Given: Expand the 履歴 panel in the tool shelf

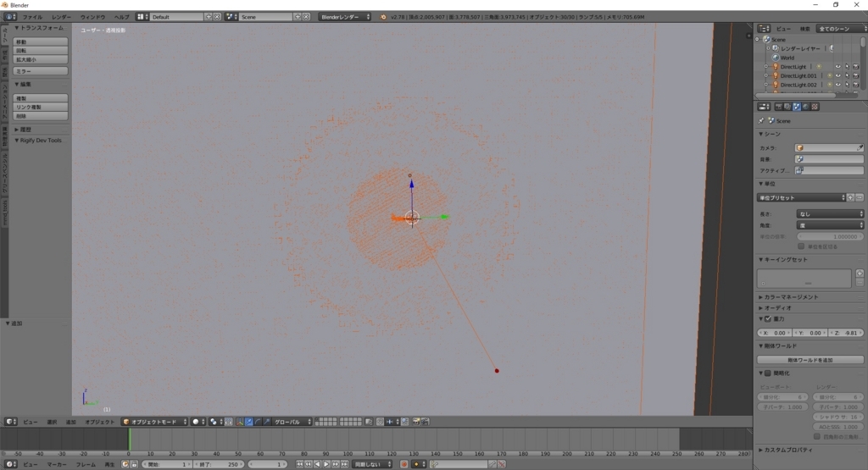Looking at the screenshot, I should 26,130.
